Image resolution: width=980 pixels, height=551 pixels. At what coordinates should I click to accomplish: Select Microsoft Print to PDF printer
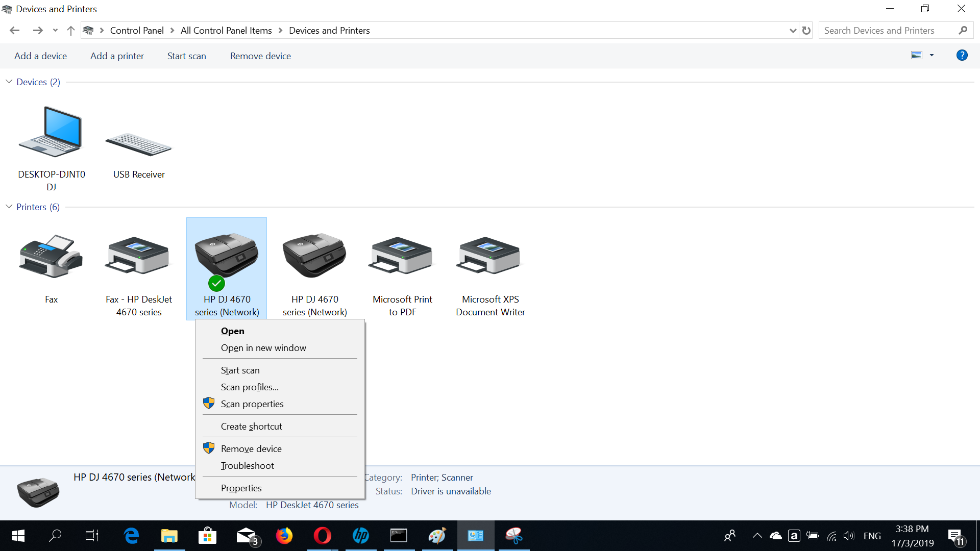[x=402, y=258]
